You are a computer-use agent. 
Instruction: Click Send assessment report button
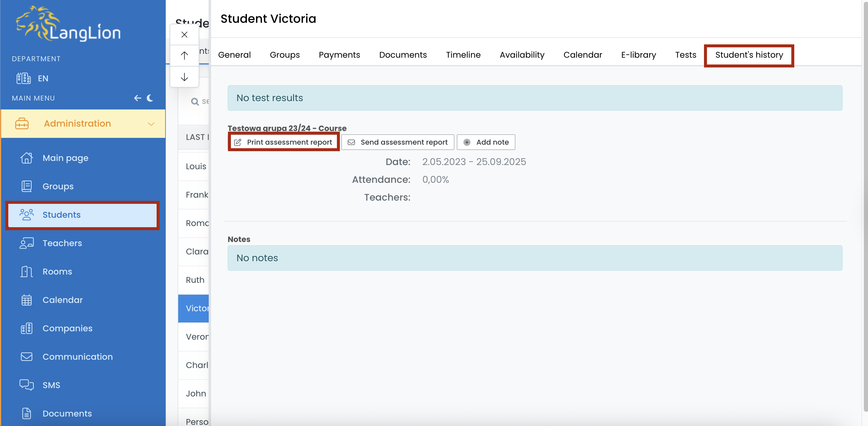[398, 142]
